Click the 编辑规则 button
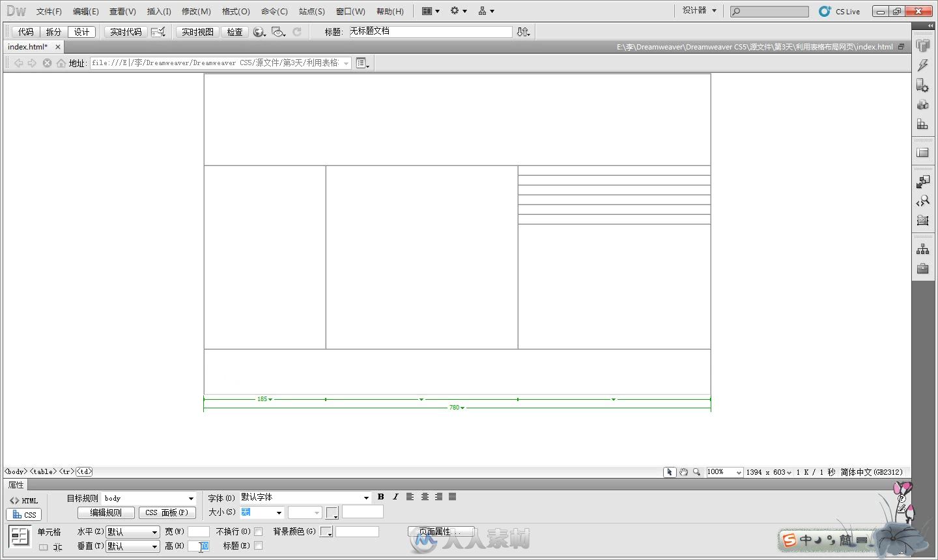This screenshot has height=560, width=938. tap(106, 513)
